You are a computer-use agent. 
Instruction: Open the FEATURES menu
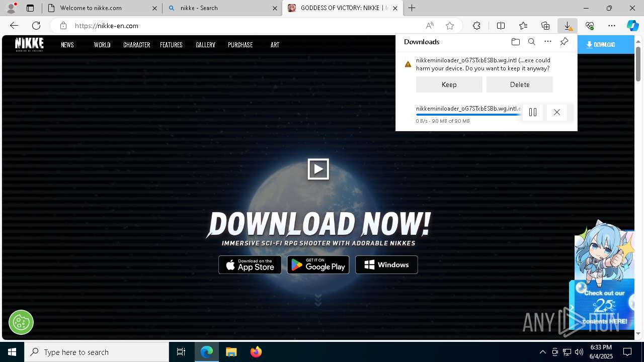[171, 45]
